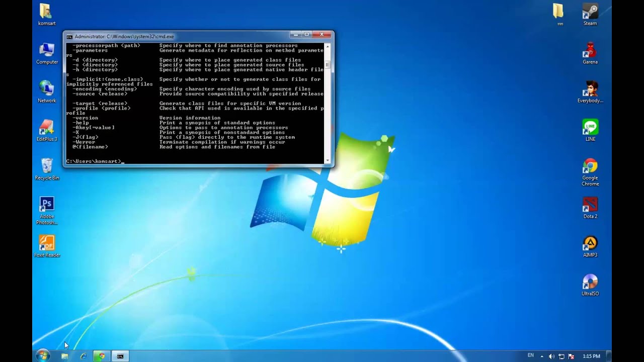
Task: Launch Garena from the desktop shortcut
Action: [x=590, y=53]
